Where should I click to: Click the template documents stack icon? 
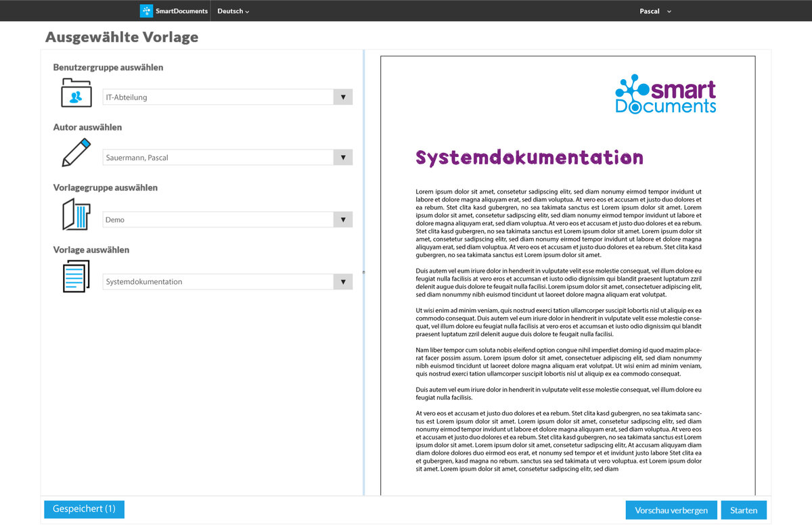coord(76,277)
